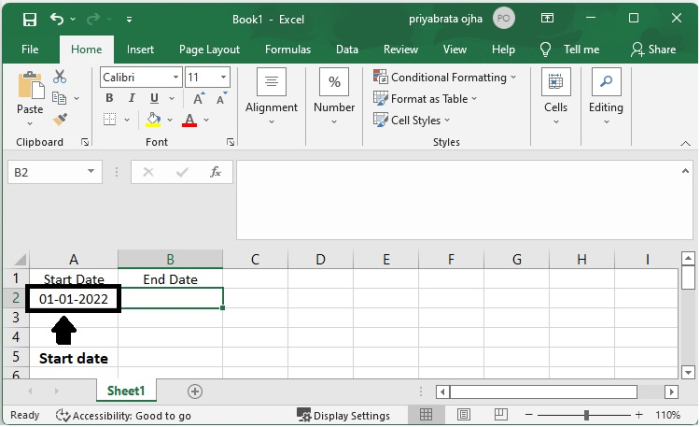The height and width of the screenshot is (427, 700).
Task: Open the Calibri font name dropdown
Action: pyautogui.click(x=176, y=77)
